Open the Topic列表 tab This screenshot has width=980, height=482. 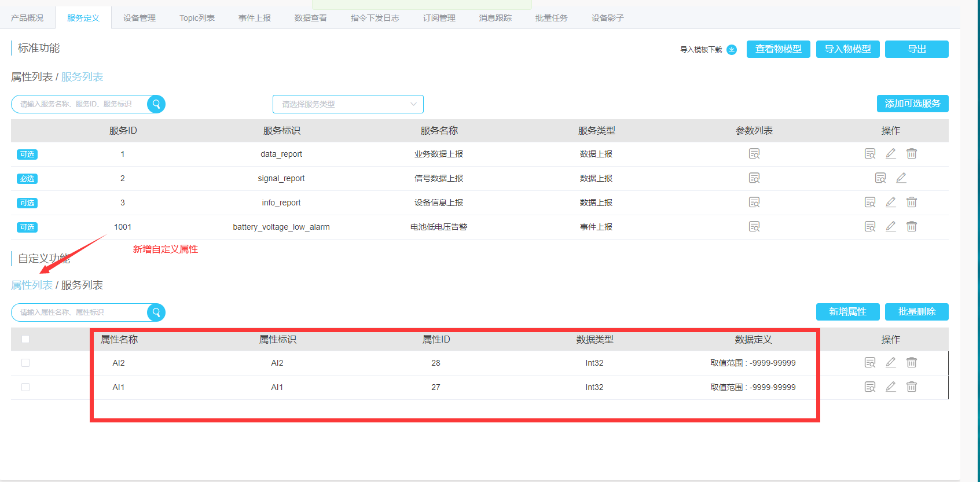(197, 18)
